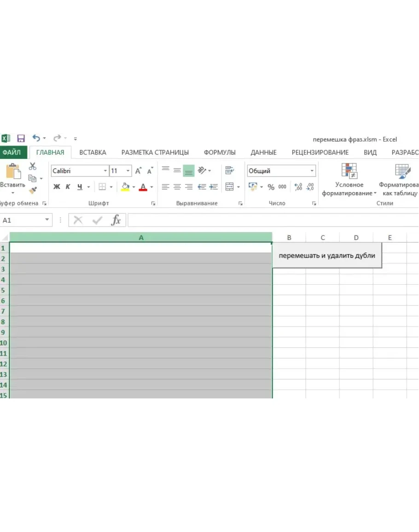Viewport: 419px width, 532px height.
Task: Click the 'перемешать и удалить дубли' button
Action: (x=327, y=256)
